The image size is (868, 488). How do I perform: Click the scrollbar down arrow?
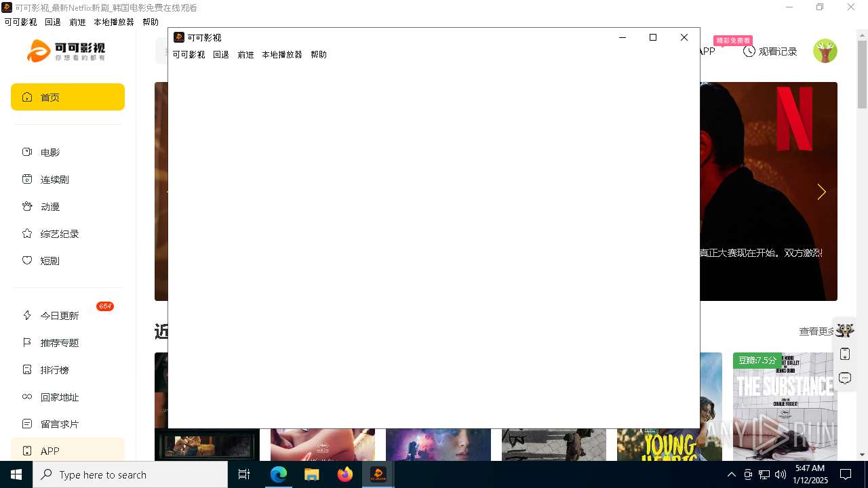(862, 455)
